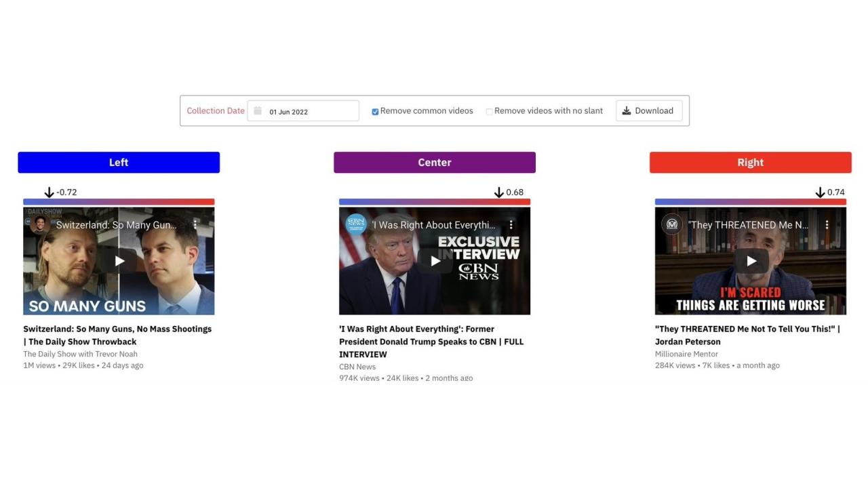Click The Daily Show channel avatar icon

[39, 224]
